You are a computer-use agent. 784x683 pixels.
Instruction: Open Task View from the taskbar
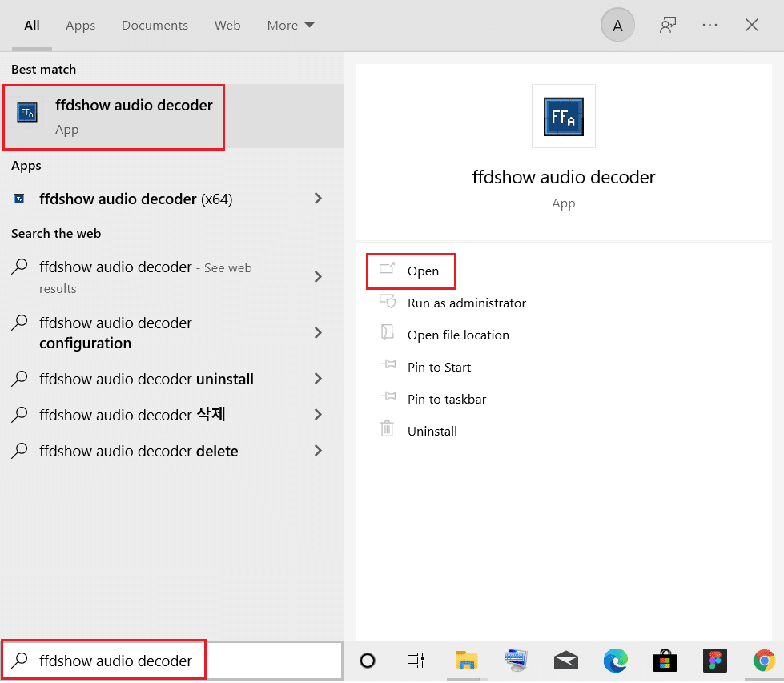[416, 661]
